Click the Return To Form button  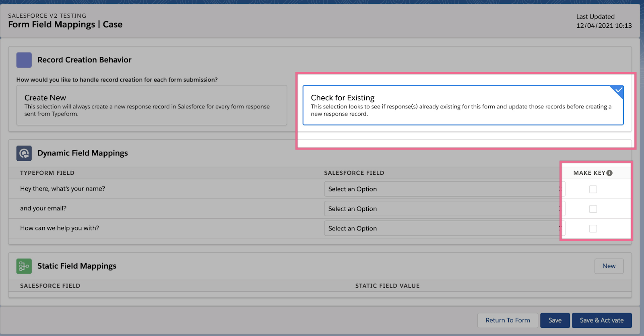pyautogui.click(x=508, y=320)
